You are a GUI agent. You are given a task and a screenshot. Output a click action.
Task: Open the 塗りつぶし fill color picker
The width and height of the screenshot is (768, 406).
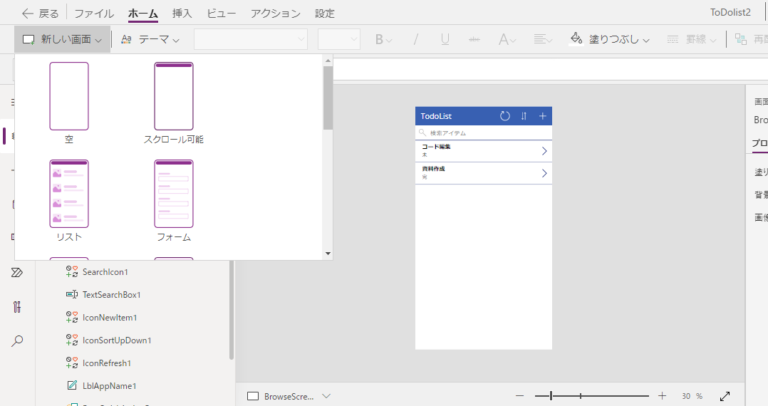click(x=610, y=40)
